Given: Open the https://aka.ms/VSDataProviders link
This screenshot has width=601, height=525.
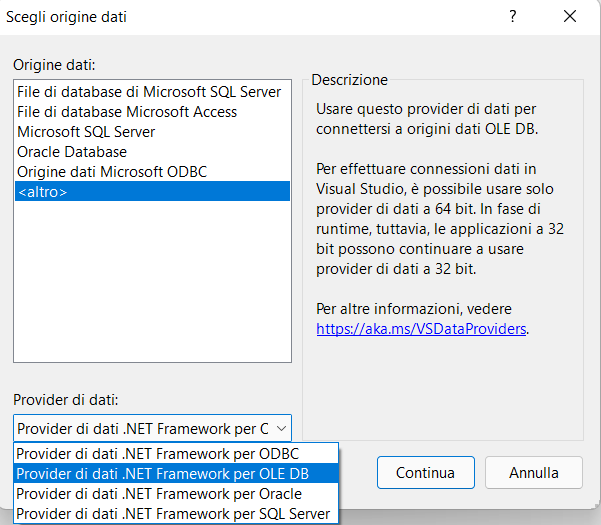Looking at the screenshot, I should pyautogui.click(x=421, y=329).
